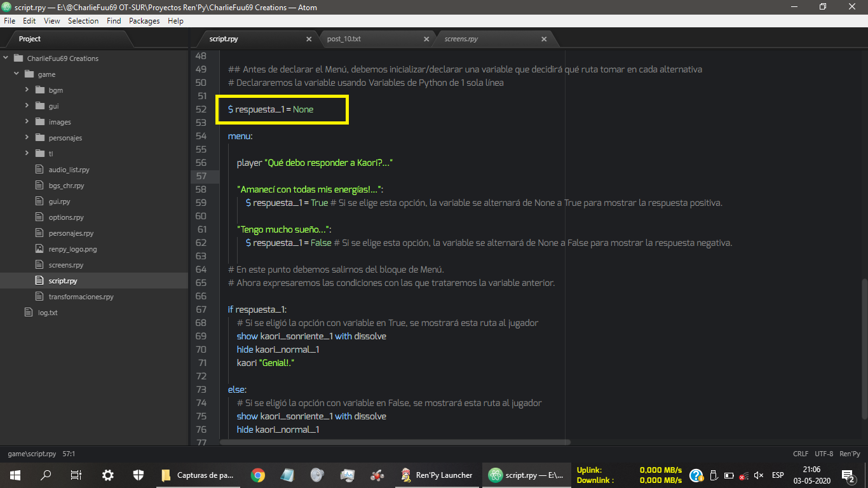The image size is (868, 488).
Task: Open the Selection menu
Action: tap(83, 21)
